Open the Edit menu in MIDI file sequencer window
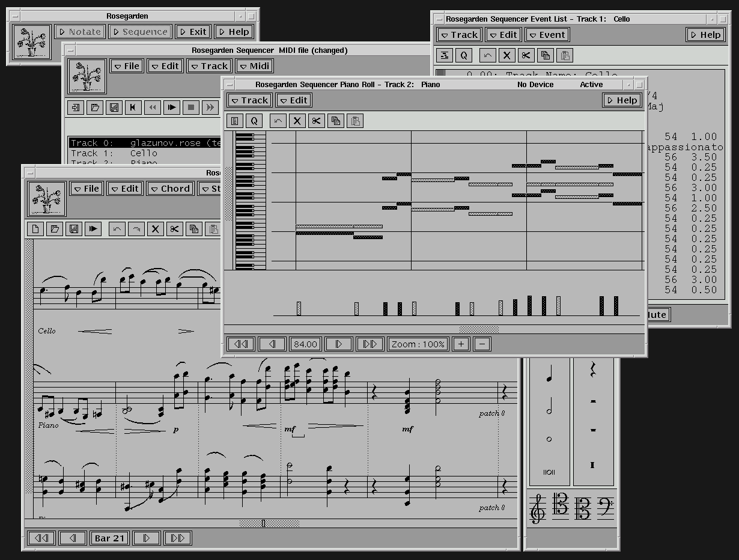 (x=165, y=66)
